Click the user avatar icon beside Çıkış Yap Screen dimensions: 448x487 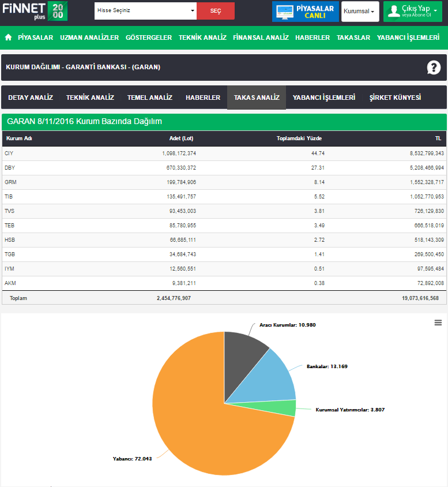pyautogui.click(x=393, y=11)
